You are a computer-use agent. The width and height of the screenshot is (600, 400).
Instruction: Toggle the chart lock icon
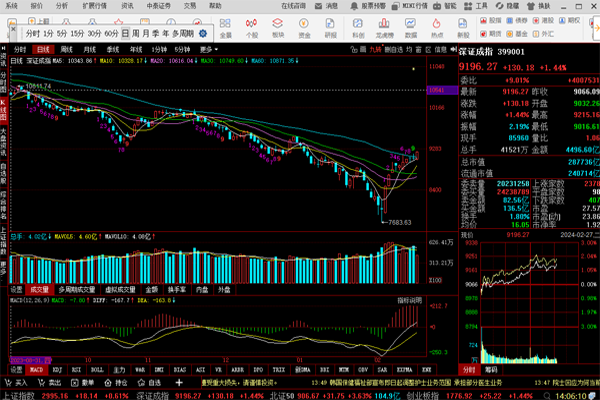click(354, 49)
